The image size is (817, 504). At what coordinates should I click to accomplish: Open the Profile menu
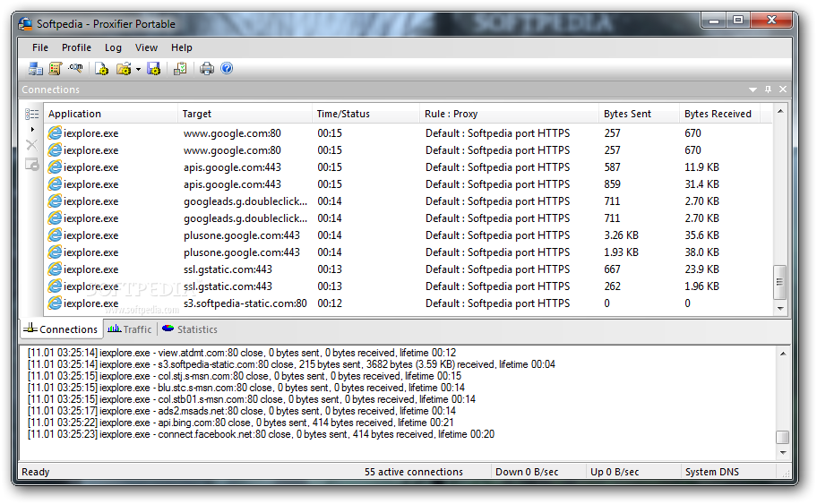click(x=77, y=47)
